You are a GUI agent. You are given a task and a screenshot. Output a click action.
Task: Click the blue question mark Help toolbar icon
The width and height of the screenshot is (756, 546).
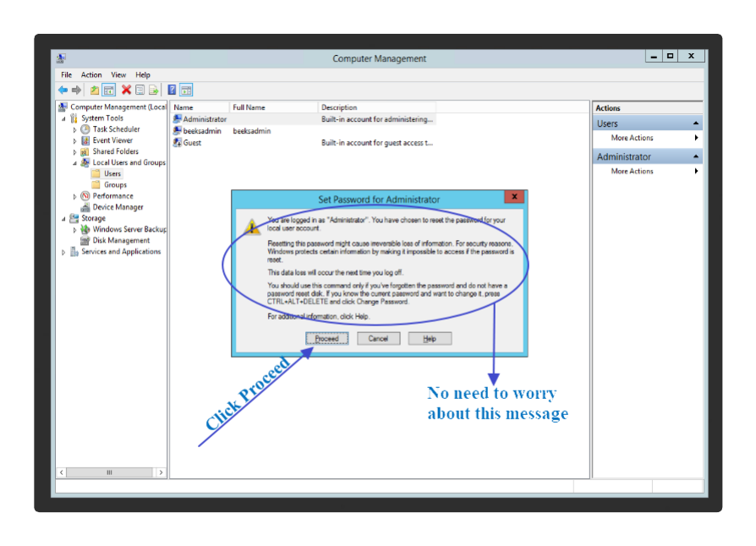click(172, 90)
